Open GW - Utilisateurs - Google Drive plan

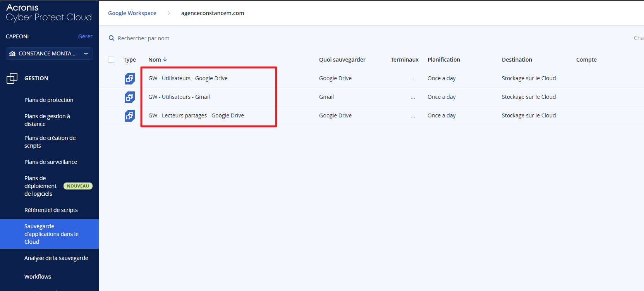(188, 78)
